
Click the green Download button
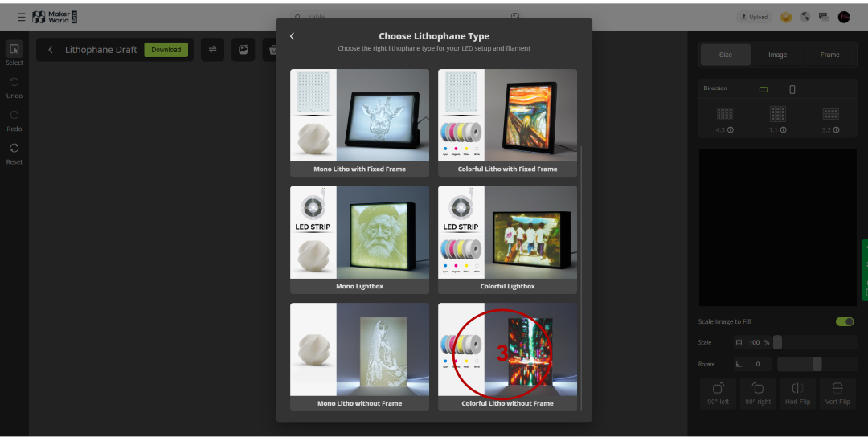pyautogui.click(x=166, y=50)
